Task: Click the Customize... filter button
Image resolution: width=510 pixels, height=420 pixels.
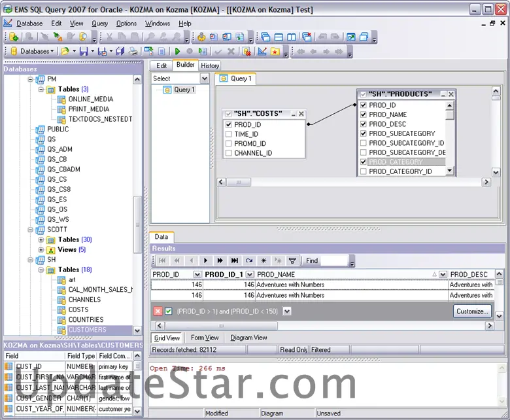Action: pyautogui.click(x=472, y=311)
